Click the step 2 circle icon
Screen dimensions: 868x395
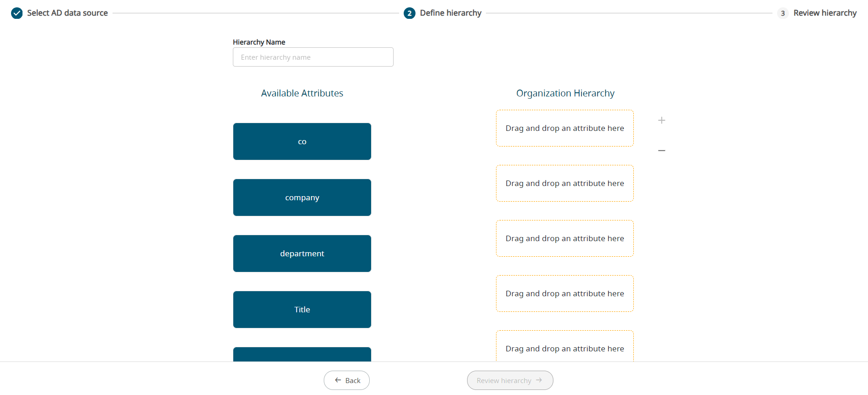click(409, 13)
